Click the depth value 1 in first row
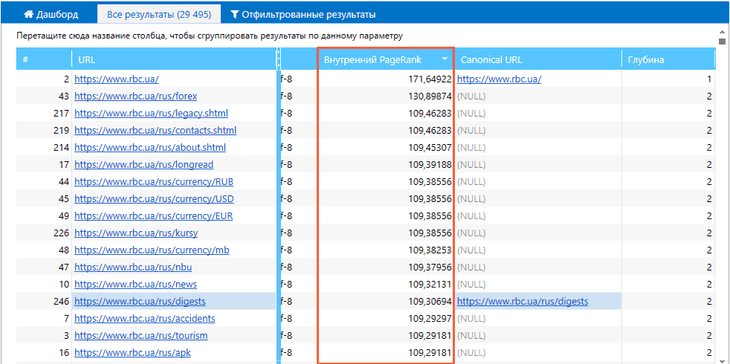The image size is (730, 364). click(x=709, y=79)
